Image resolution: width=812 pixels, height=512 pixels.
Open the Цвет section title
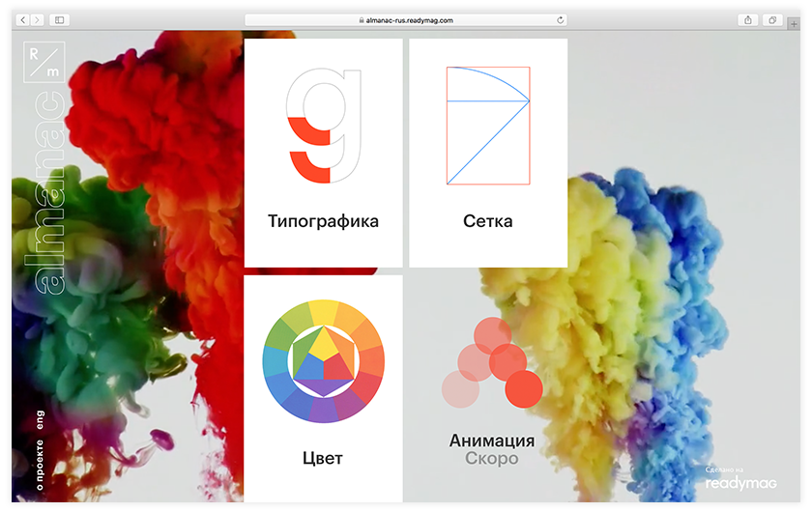(x=323, y=458)
